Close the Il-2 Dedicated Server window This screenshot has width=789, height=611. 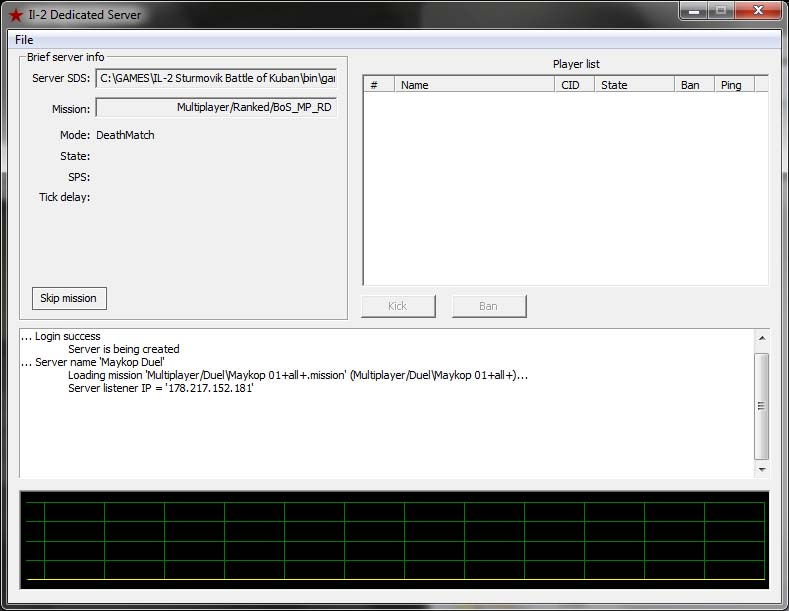758,11
